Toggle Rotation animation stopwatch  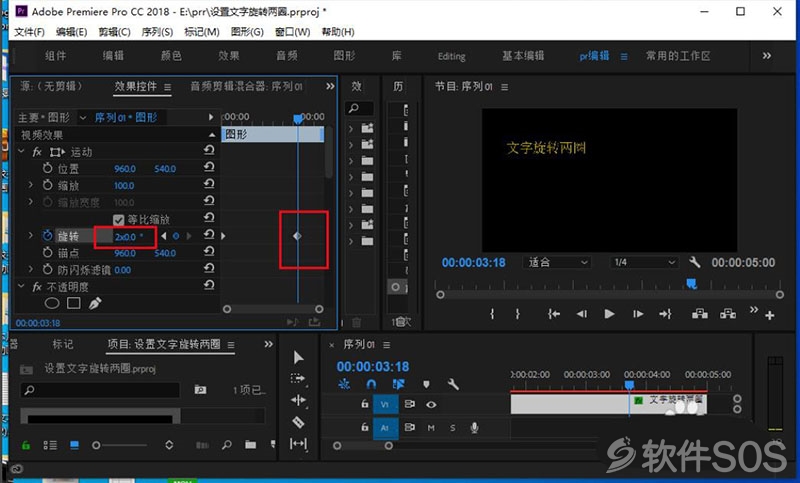click(47, 236)
